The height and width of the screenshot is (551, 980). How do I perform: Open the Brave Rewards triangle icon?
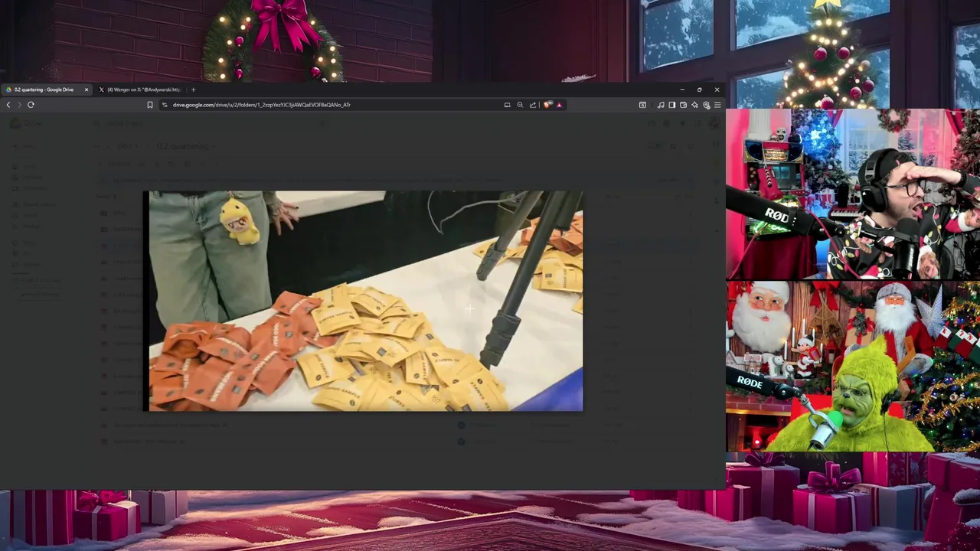click(x=559, y=105)
